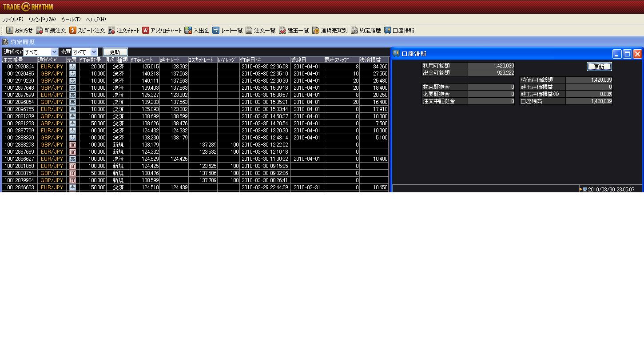Open the 建玉一覧 positions list
Viewport: 644px width, 338px height.
(294, 31)
